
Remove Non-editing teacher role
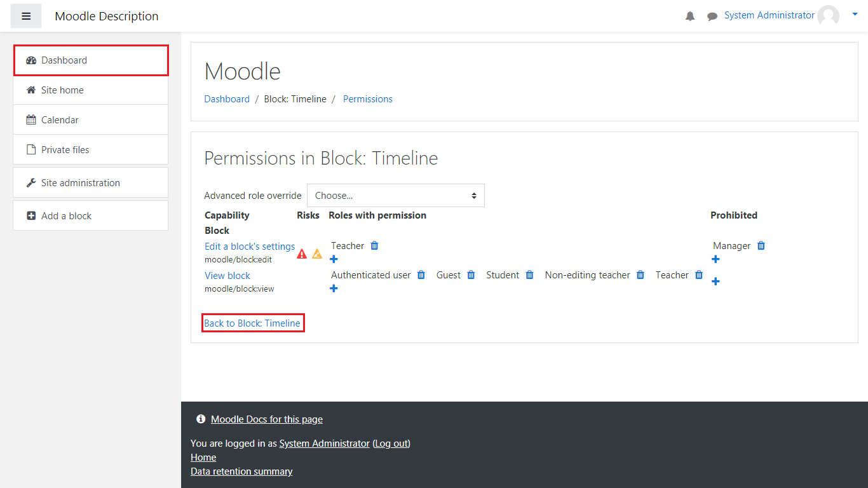(641, 275)
